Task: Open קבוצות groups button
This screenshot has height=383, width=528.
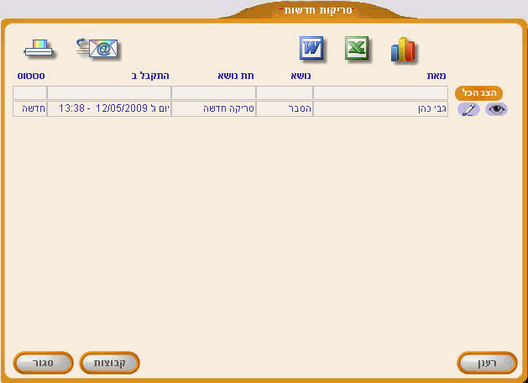Action: (109, 363)
